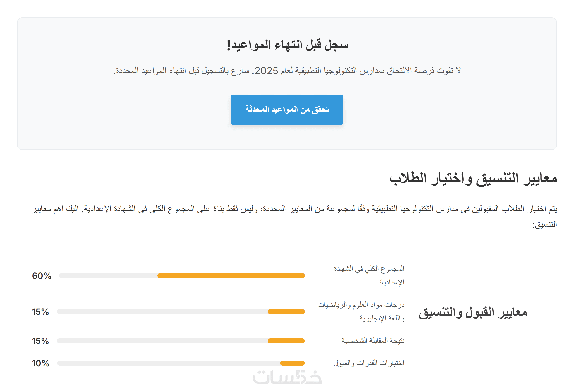Click the orange fill of the 10% bar
The image size is (575, 392).
[292, 363]
